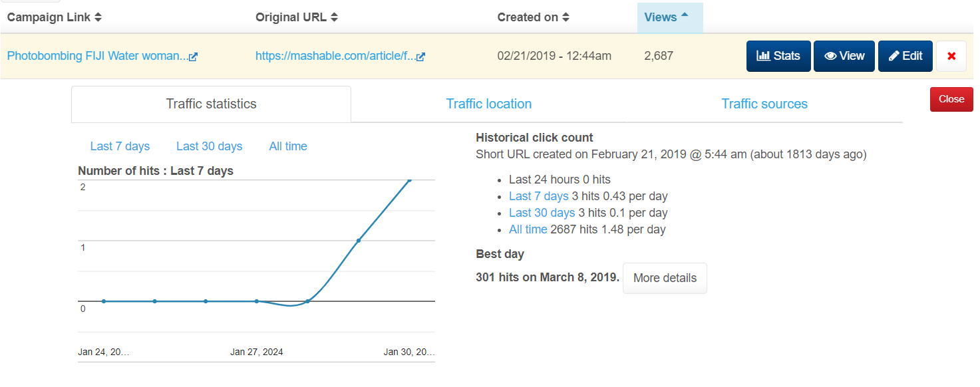
Task: Open the All time hits link in summary
Action: [x=528, y=229]
